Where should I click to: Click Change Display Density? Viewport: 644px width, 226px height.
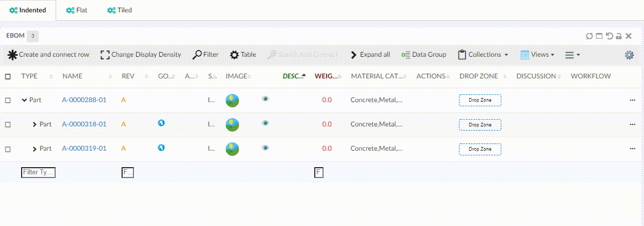pos(141,55)
